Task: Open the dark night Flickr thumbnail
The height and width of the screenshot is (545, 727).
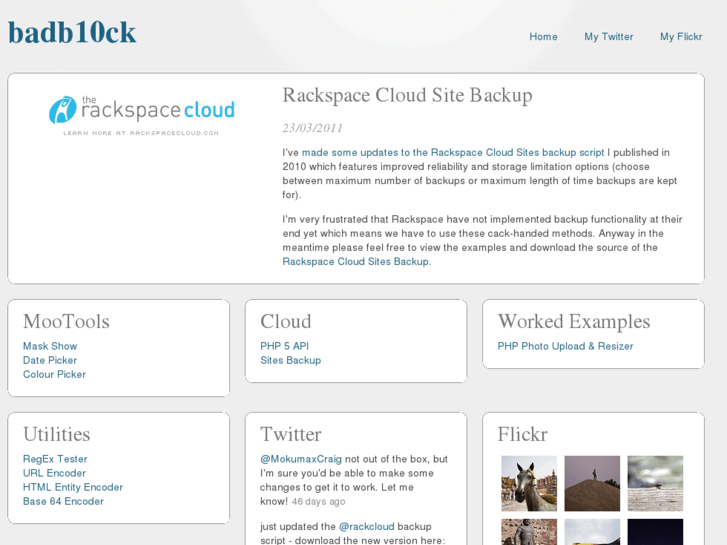Action: click(655, 532)
